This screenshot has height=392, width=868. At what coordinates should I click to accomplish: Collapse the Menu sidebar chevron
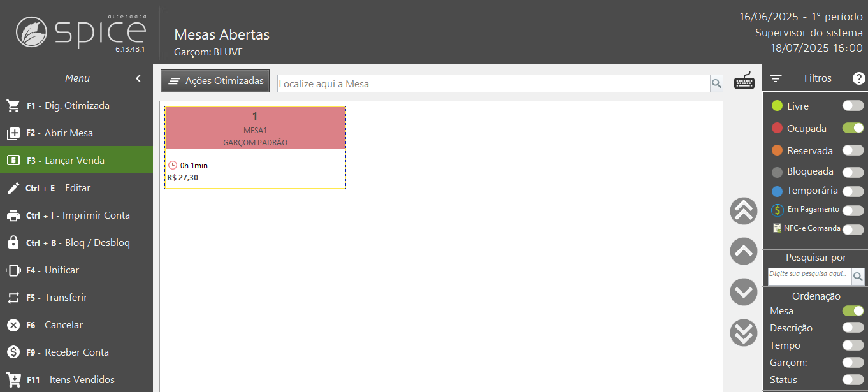(x=138, y=78)
